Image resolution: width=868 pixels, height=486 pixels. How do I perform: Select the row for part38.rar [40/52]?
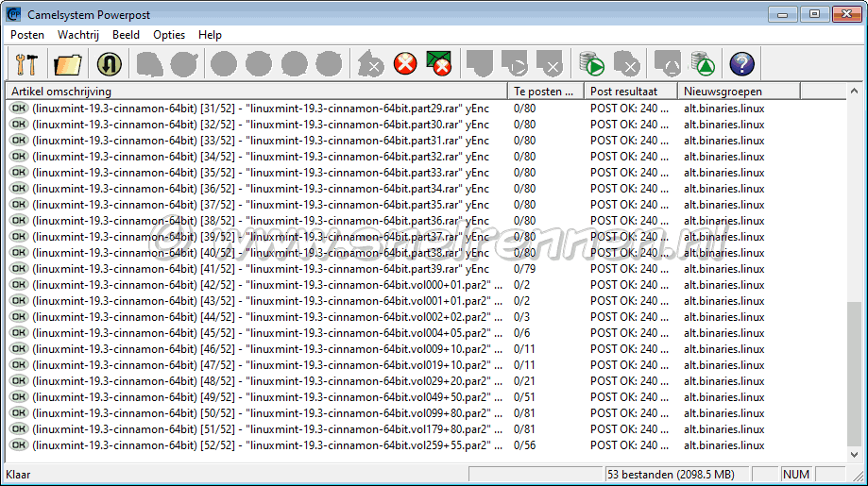point(426,252)
